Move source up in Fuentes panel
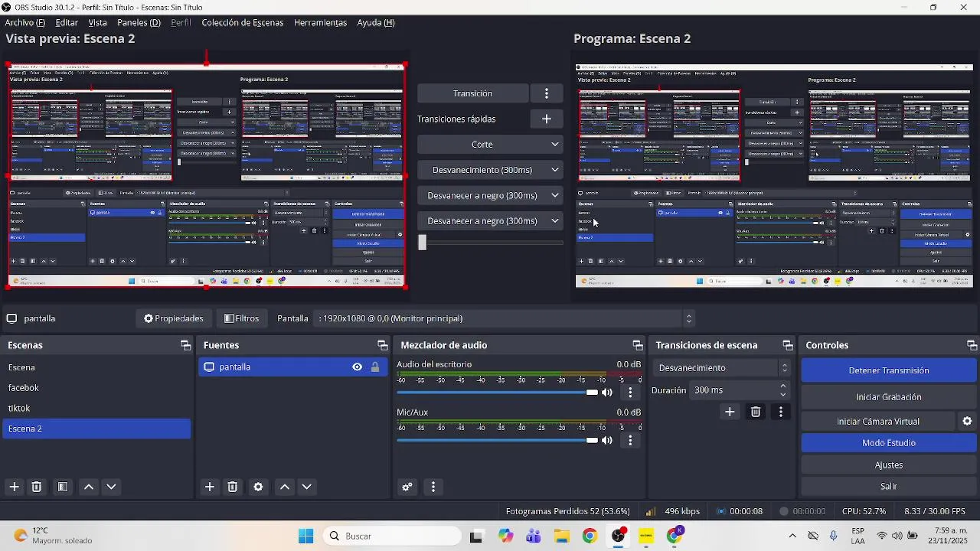 [285, 487]
